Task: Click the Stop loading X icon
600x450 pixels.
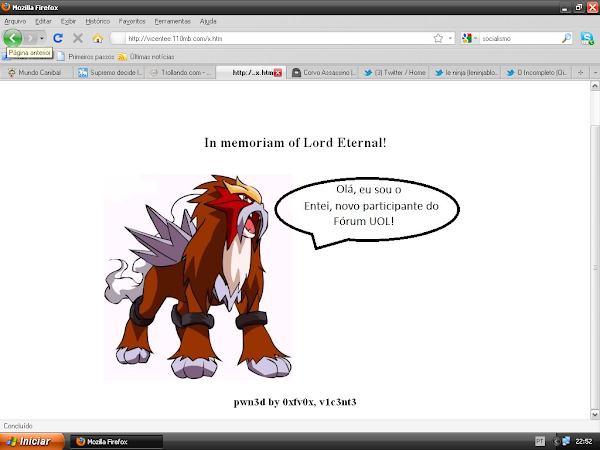Action: [x=78, y=38]
